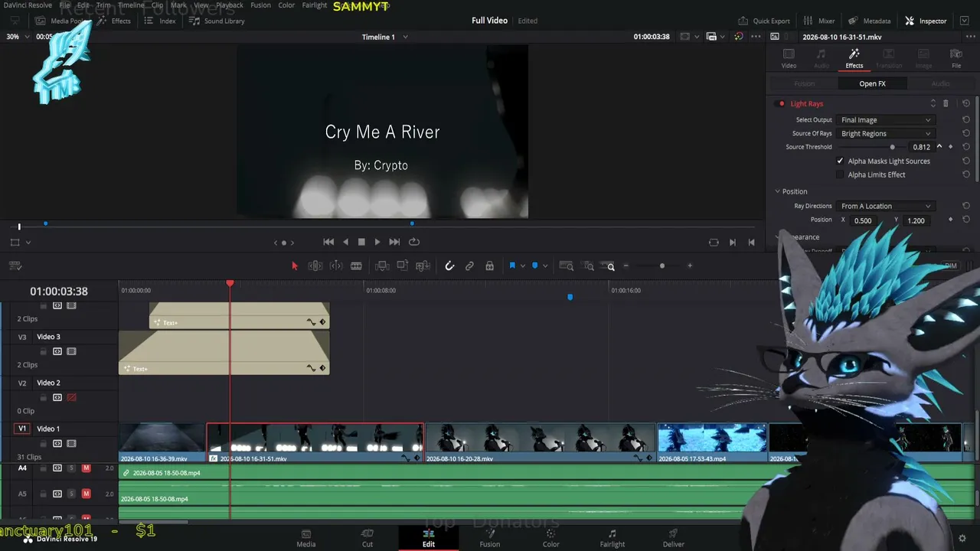Go to last frame of timeline
Image resolution: width=980 pixels, height=551 pixels.
[394, 242]
